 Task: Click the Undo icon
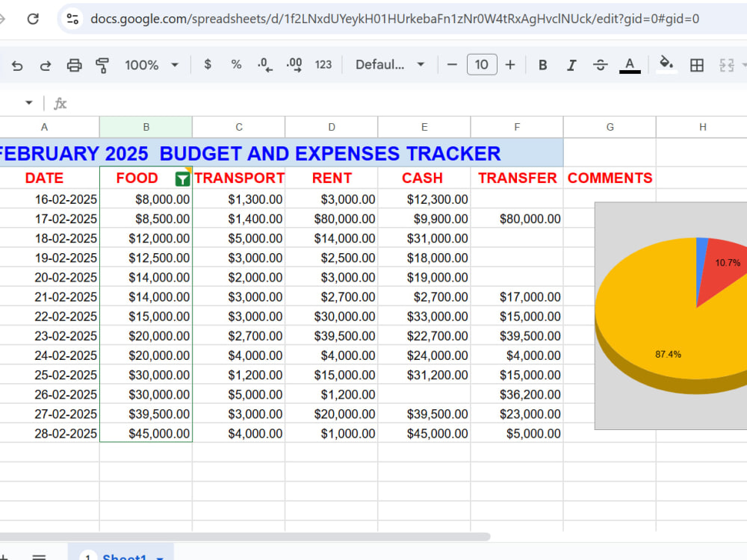tap(17, 65)
